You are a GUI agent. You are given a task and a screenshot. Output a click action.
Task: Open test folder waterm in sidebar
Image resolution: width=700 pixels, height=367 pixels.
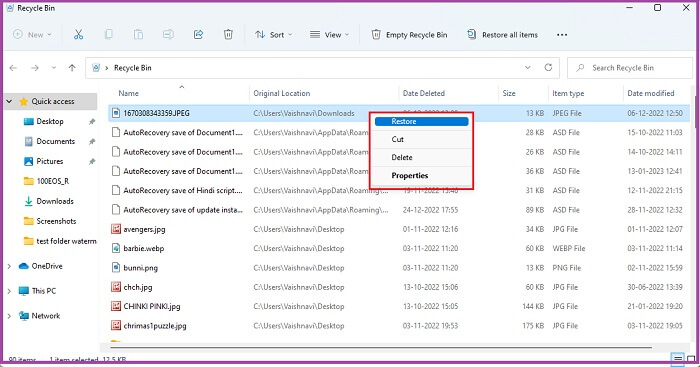pos(67,241)
